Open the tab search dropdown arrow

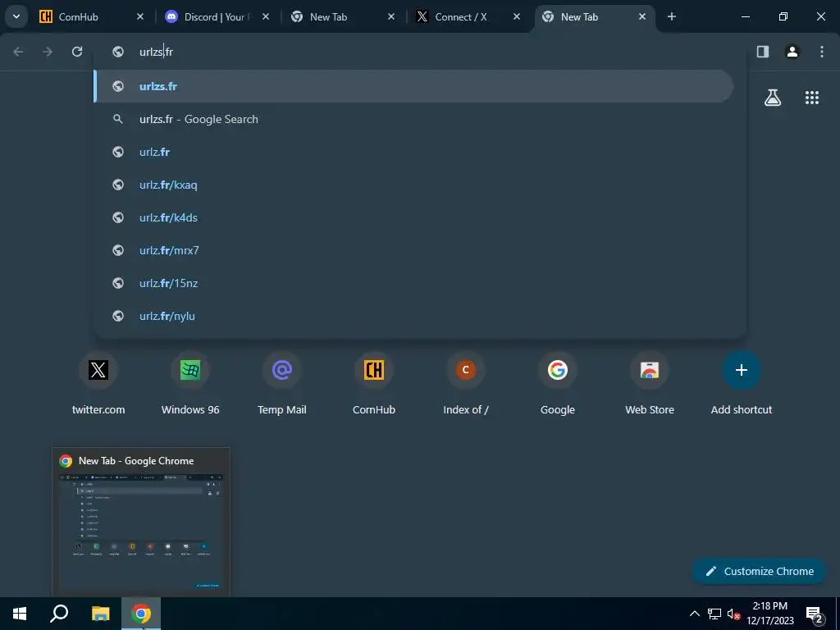coord(16,16)
